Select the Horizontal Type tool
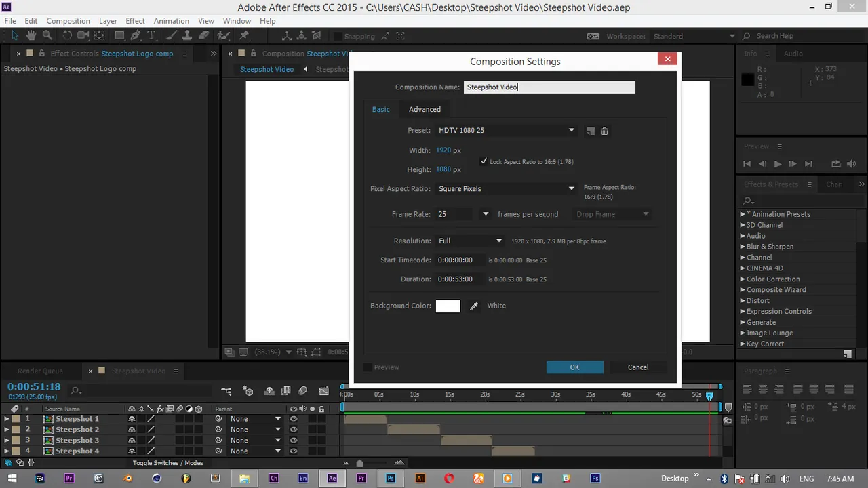Image resolution: width=868 pixels, height=488 pixels. (x=151, y=36)
